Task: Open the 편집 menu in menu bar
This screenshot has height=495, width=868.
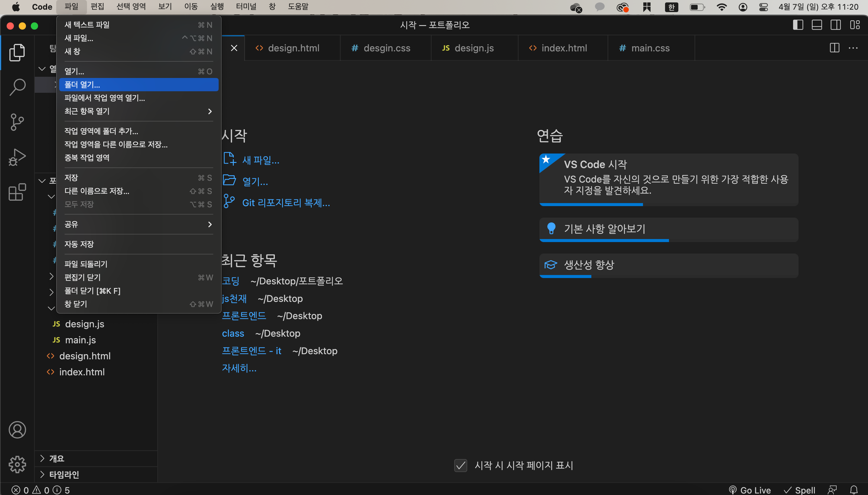Action: pos(97,6)
